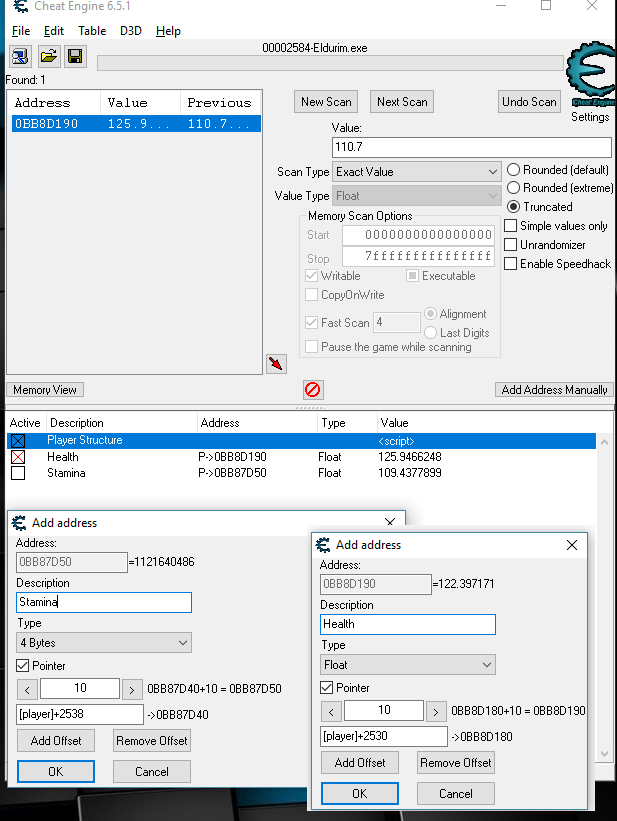Toggle the Health entry active checkbox
617x821 pixels.
coord(17,457)
